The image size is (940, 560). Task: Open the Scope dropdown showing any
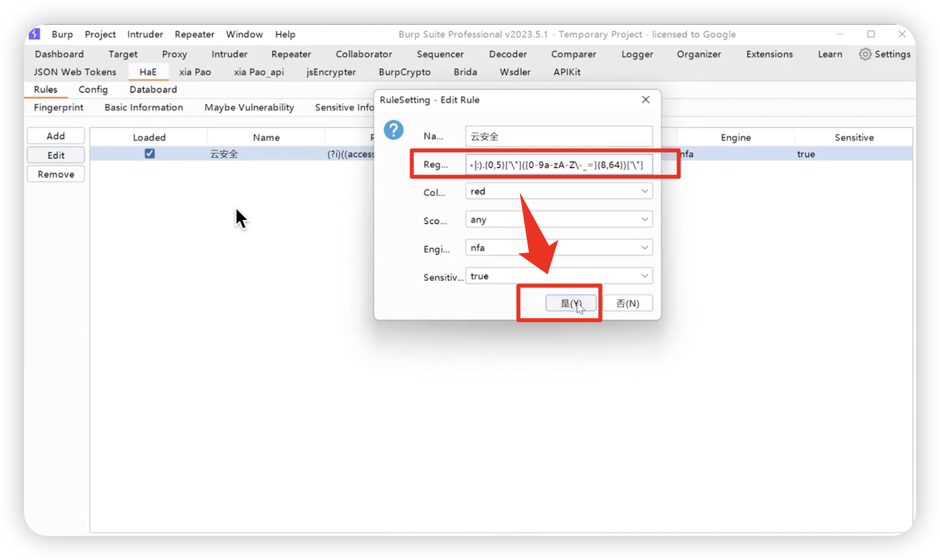pos(559,219)
